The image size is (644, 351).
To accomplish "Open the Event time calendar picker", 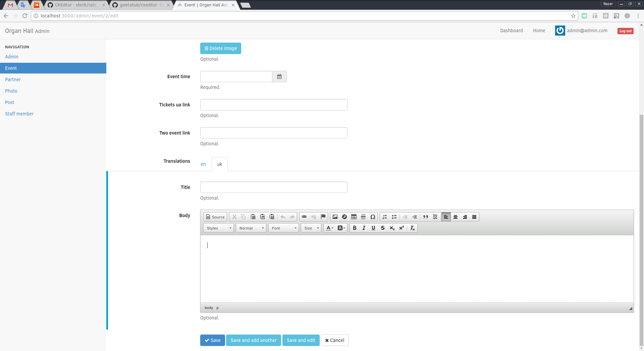I will (279, 77).
